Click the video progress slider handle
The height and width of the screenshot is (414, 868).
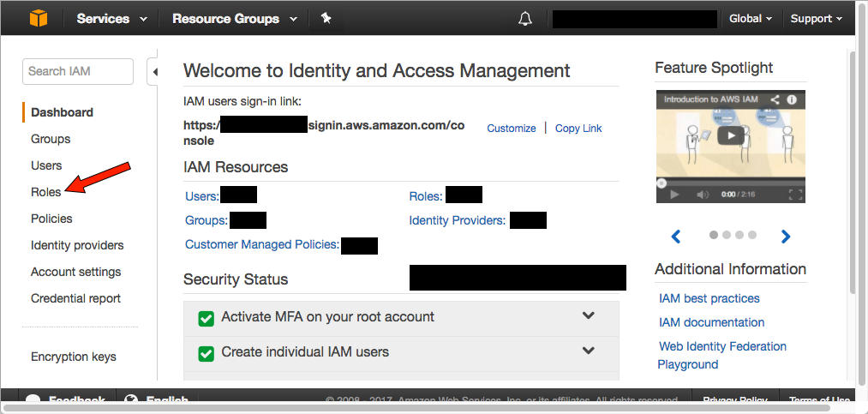[x=661, y=183]
